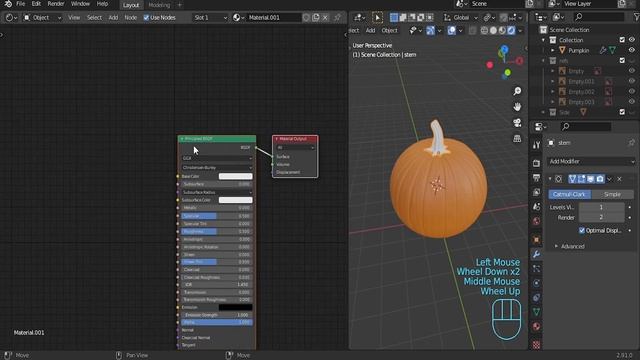Click the Alpha slider in Principled BSDF
Viewport: 640px width, 360px height.
(217, 322)
